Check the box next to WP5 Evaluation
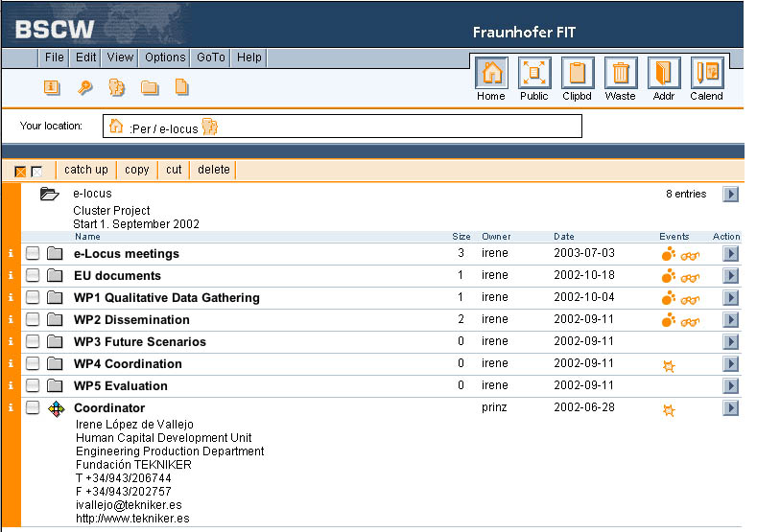Screen dimensions: 757x532 33,386
